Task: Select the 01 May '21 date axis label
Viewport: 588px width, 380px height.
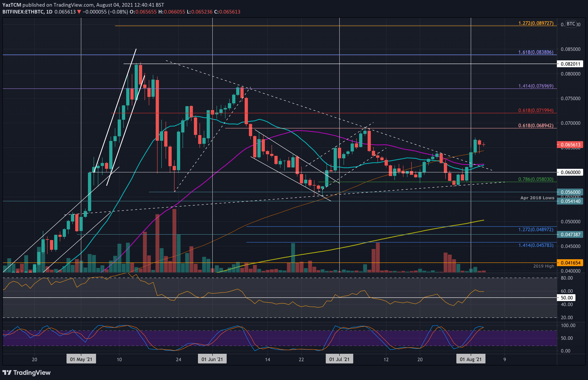Action: pos(81,359)
